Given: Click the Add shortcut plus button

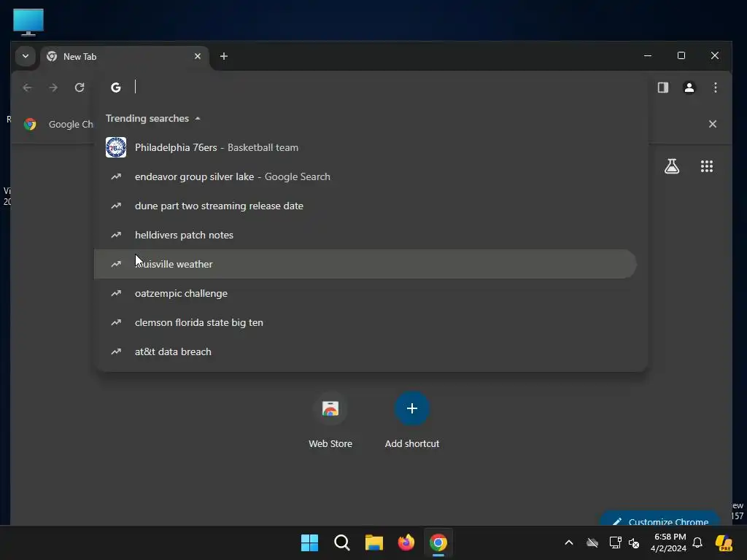Looking at the screenshot, I should (x=412, y=408).
